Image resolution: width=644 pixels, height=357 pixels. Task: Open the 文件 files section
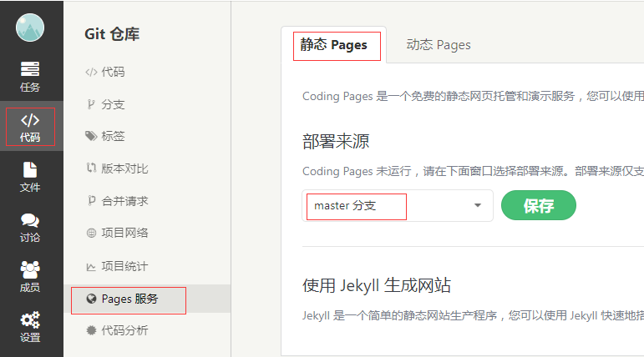coord(30,177)
